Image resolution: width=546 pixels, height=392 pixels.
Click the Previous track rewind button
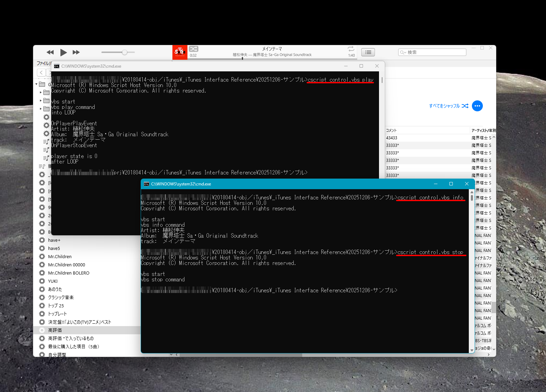point(50,52)
